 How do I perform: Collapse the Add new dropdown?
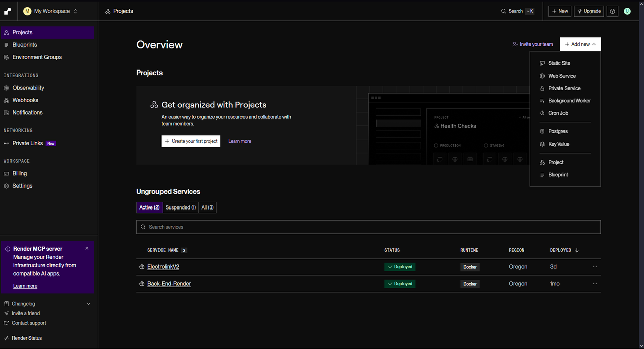tap(580, 44)
